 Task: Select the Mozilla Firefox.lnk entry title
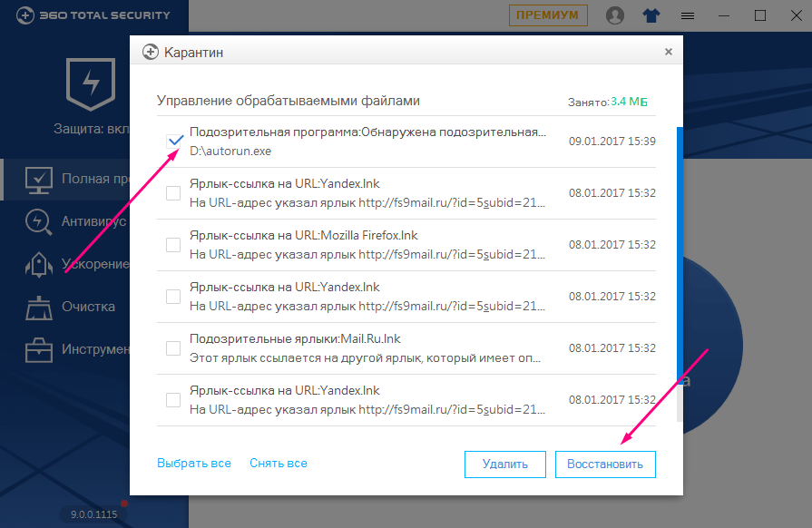point(303,236)
